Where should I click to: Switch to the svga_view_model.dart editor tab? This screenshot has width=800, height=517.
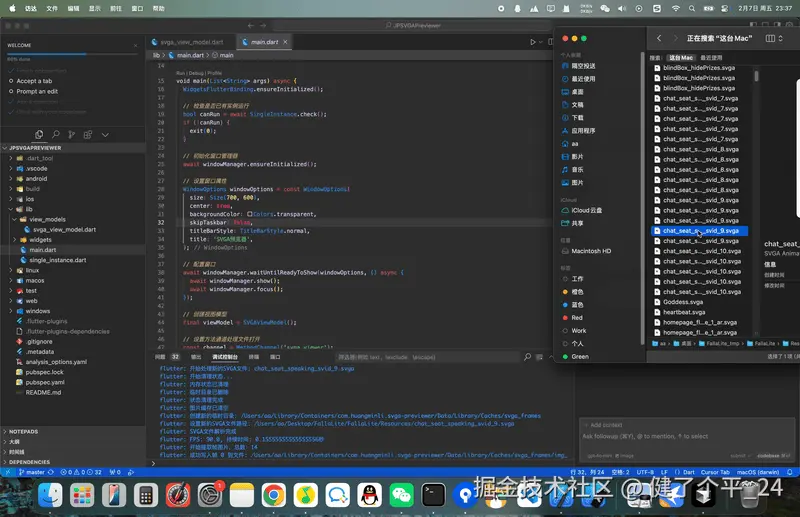192,42
